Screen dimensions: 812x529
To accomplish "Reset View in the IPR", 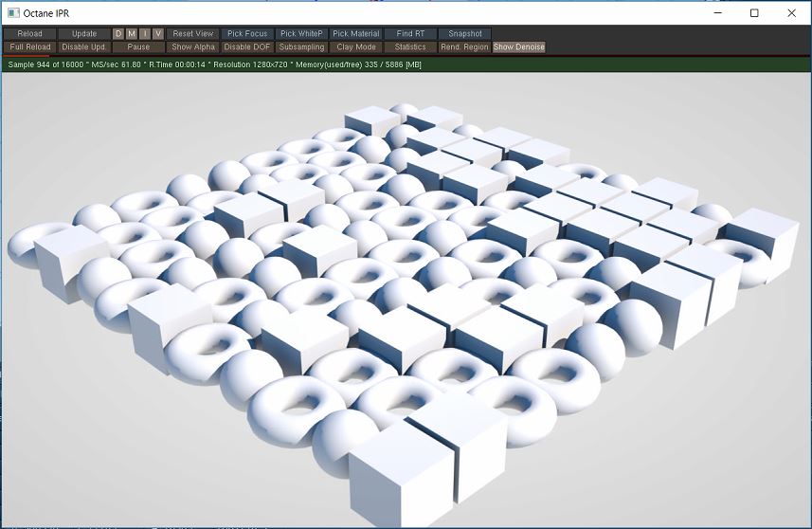I will click(193, 34).
